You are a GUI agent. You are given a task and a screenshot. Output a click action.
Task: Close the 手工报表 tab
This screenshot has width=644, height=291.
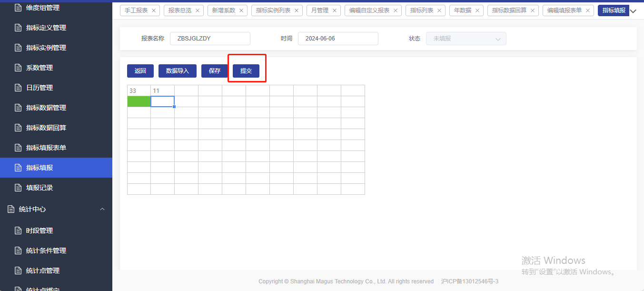154,10
